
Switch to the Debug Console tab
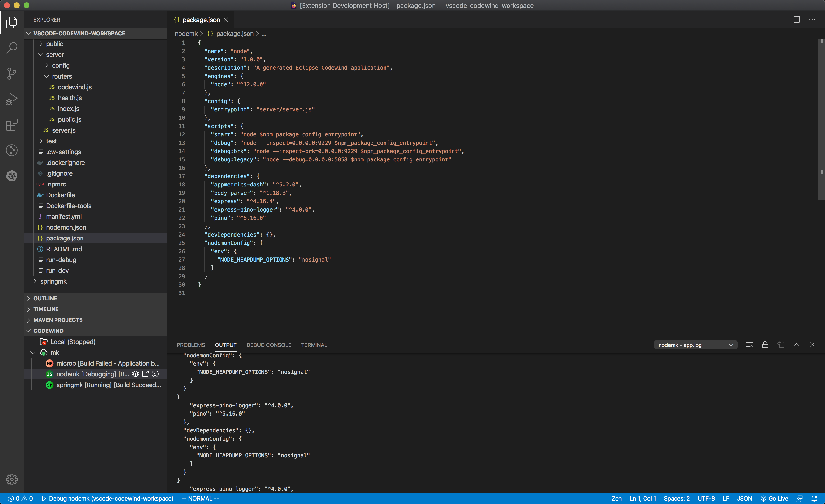click(269, 345)
